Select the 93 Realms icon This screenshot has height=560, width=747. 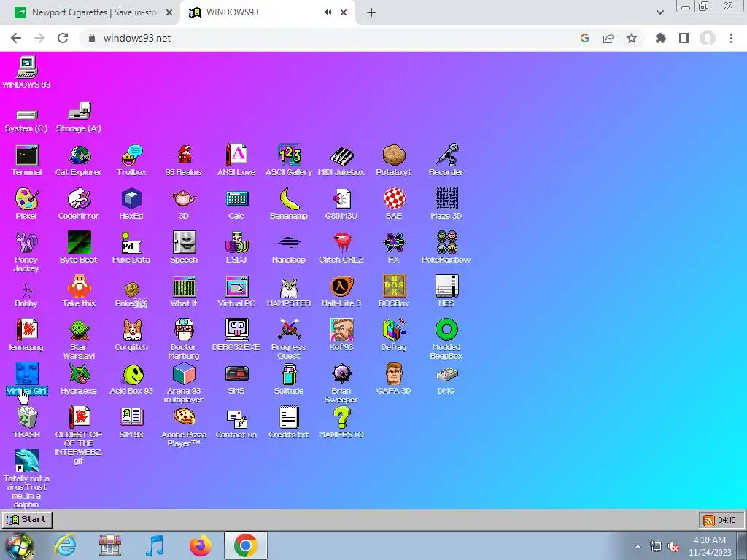pos(183,160)
